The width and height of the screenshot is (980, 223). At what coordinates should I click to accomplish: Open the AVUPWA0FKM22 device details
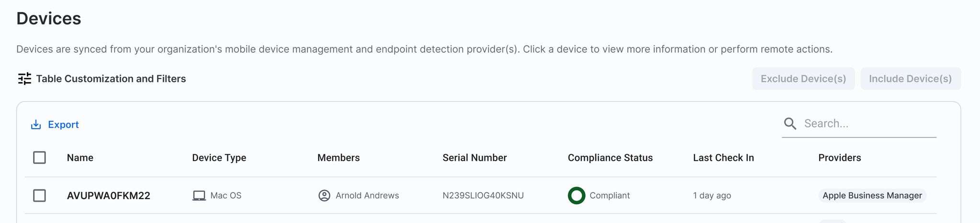click(x=109, y=196)
